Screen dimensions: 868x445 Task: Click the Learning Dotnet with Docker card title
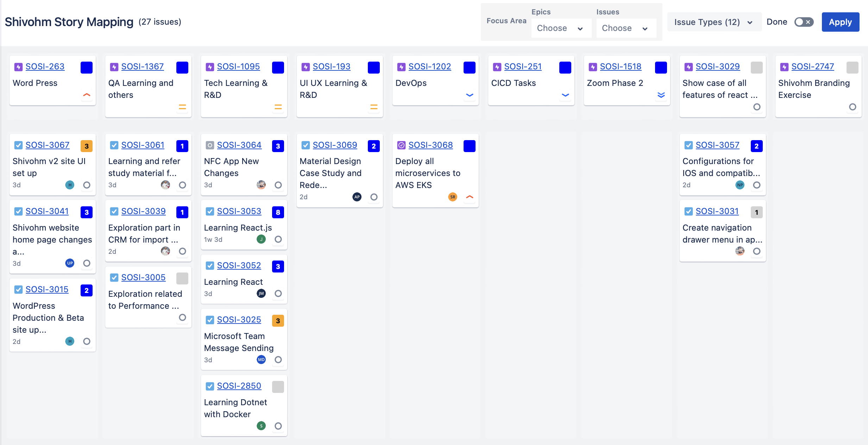(x=235, y=408)
